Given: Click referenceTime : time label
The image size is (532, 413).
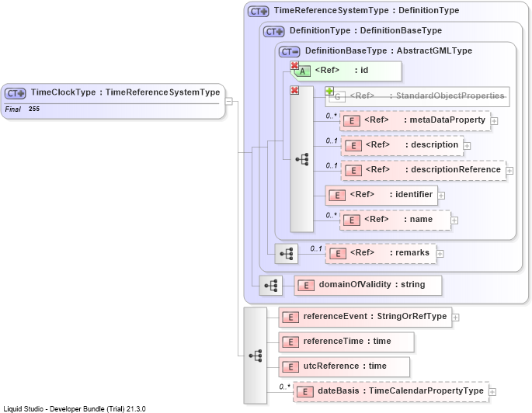Looking at the screenshot, I should pos(347,341).
